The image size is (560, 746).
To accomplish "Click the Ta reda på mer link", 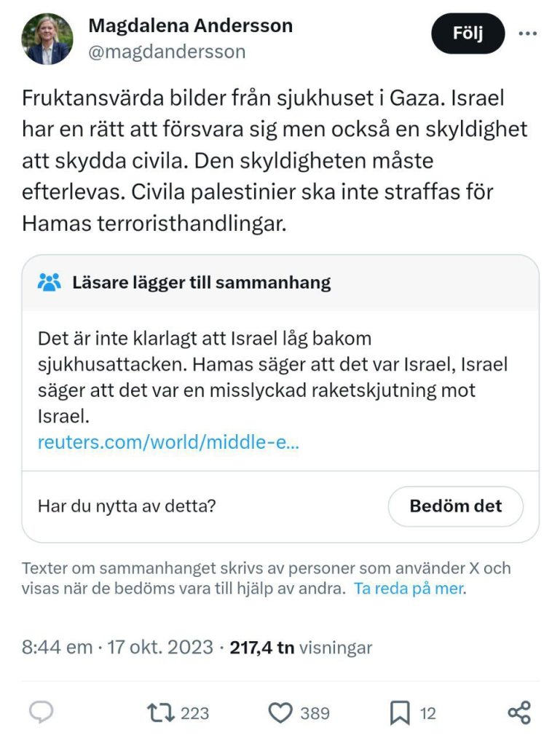I will point(409,589).
